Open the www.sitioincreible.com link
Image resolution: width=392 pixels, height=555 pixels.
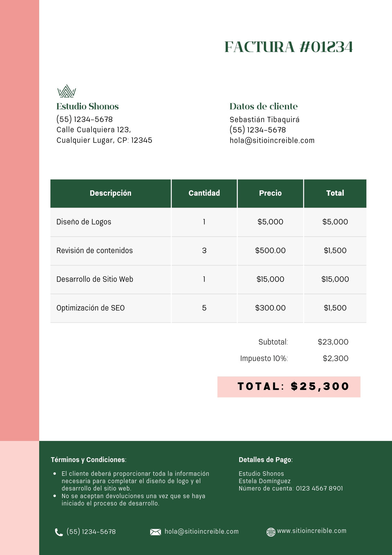tap(312, 531)
